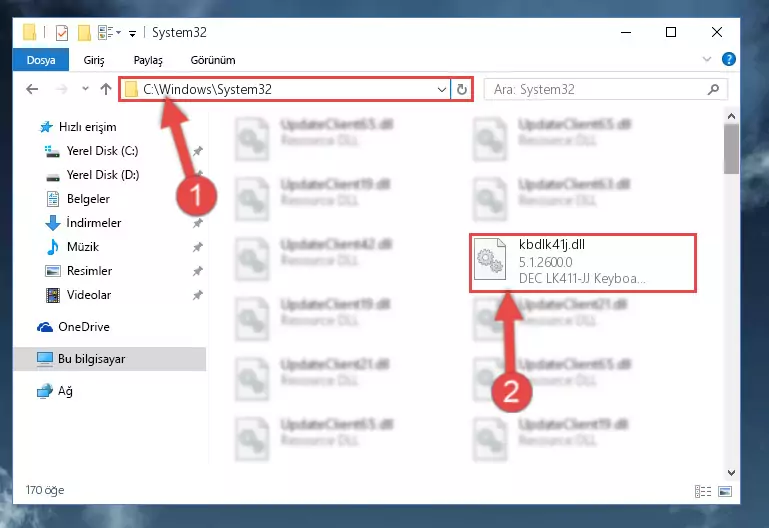The width and height of the screenshot is (769, 528).
Task: Go forward with the right arrow
Action: coord(61,89)
